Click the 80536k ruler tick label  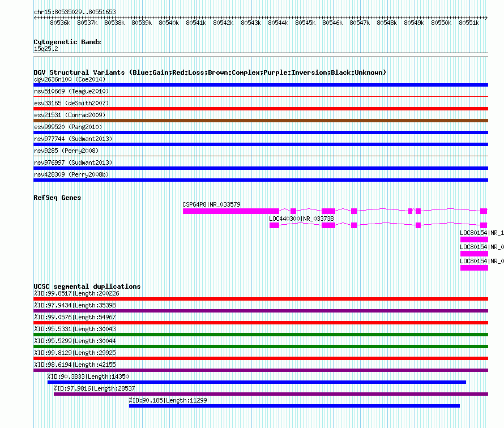pyautogui.click(x=60, y=23)
